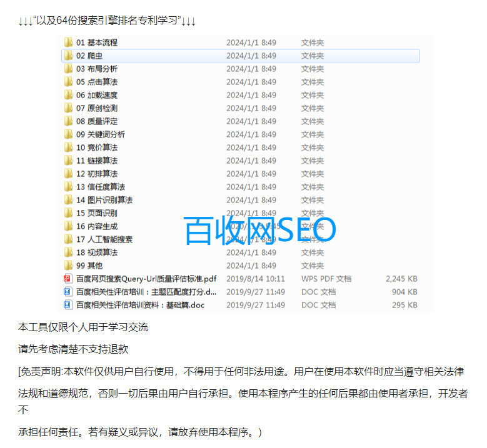Click the folder icon for 14 图片识别算法
487x448 pixels.
pos(68,199)
